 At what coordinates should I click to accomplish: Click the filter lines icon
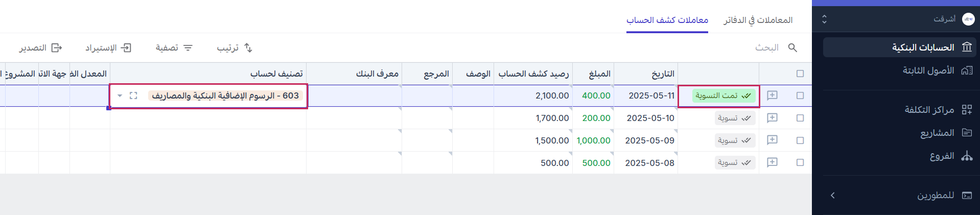[188, 47]
